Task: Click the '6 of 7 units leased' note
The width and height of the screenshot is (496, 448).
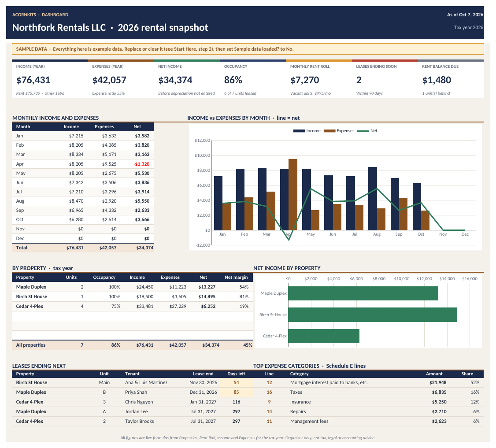Action: pyautogui.click(x=240, y=93)
